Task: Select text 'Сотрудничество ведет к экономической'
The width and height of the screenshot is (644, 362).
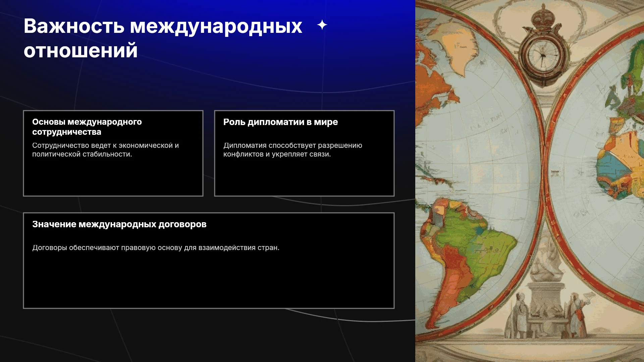Action: click(x=102, y=145)
